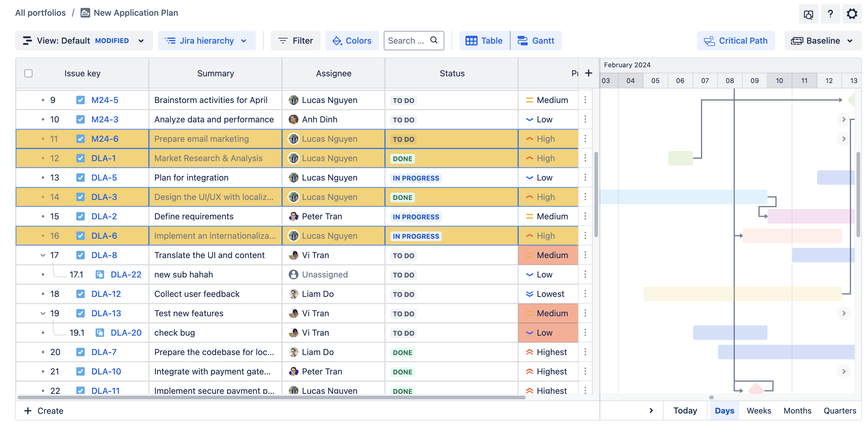Click the help question mark icon
Image resolution: width=868 pixels, height=432 pixels.
click(x=830, y=14)
